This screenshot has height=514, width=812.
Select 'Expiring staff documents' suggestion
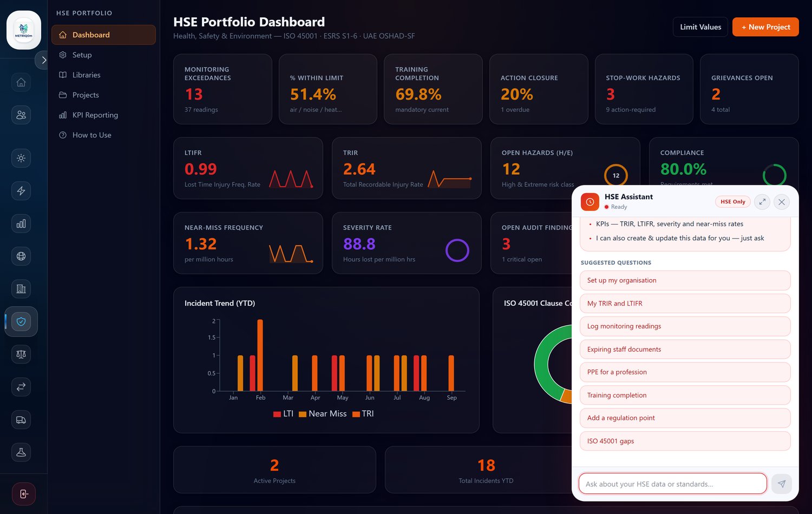coord(685,350)
